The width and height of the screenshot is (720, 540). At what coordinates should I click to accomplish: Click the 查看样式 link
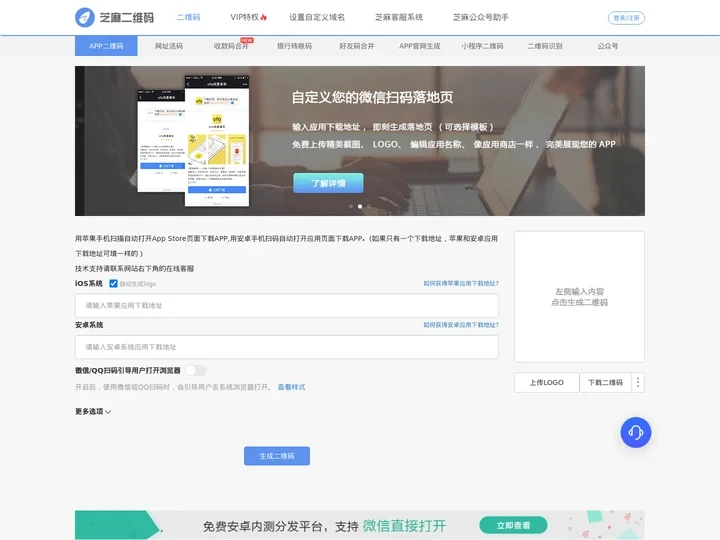(x=291, y=387)
